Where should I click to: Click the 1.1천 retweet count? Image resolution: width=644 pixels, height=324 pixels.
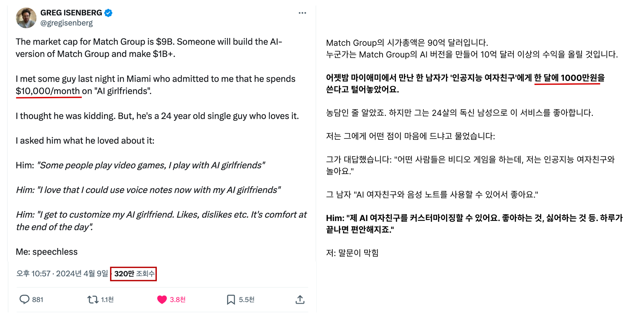107,300
